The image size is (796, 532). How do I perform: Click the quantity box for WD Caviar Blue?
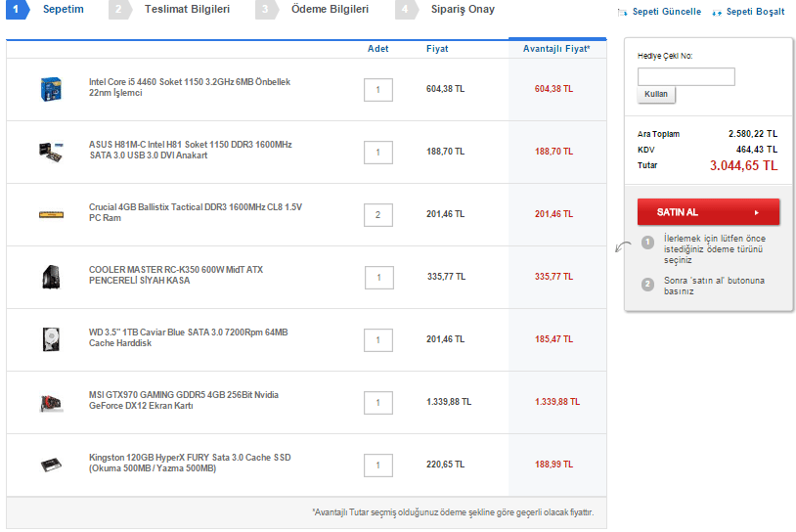(x=378, y=340)
